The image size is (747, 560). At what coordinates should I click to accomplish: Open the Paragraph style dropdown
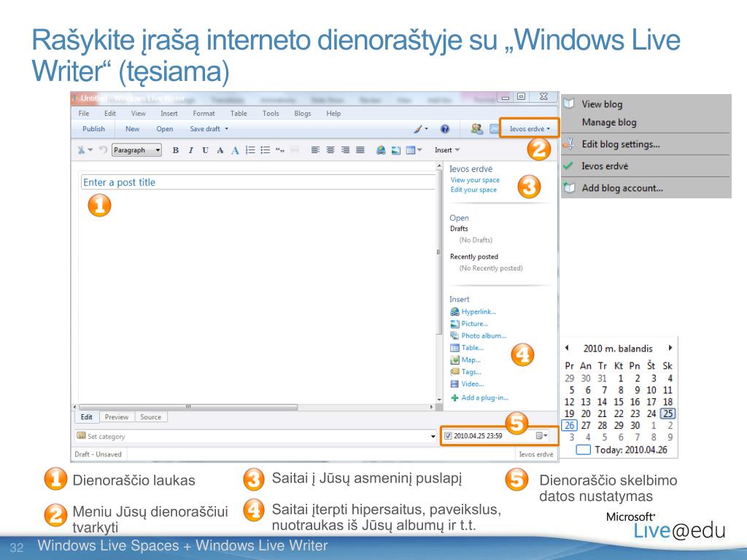[x=136, y=150]
